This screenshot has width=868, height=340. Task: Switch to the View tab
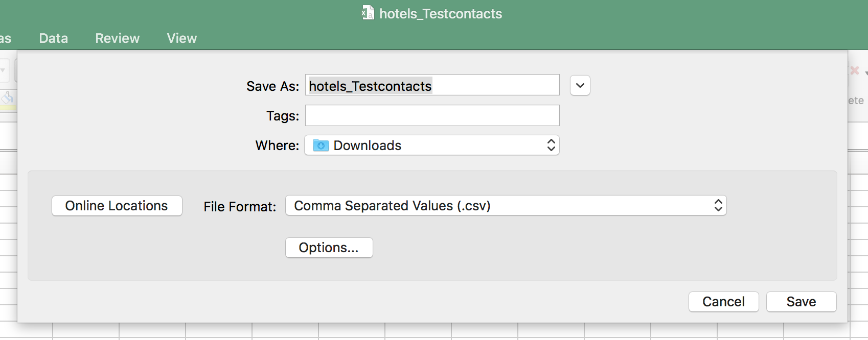pyautogui.click(x=181, y=38)
